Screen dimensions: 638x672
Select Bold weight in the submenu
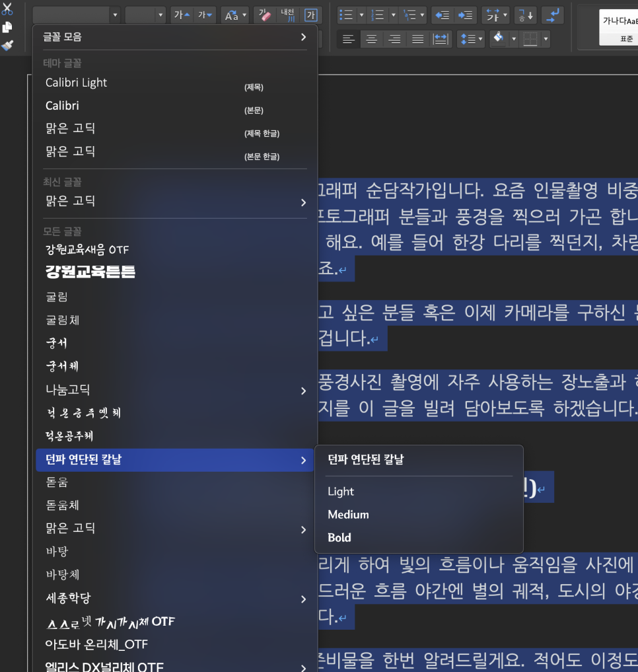pyautogui.click(x=339, y=537)
